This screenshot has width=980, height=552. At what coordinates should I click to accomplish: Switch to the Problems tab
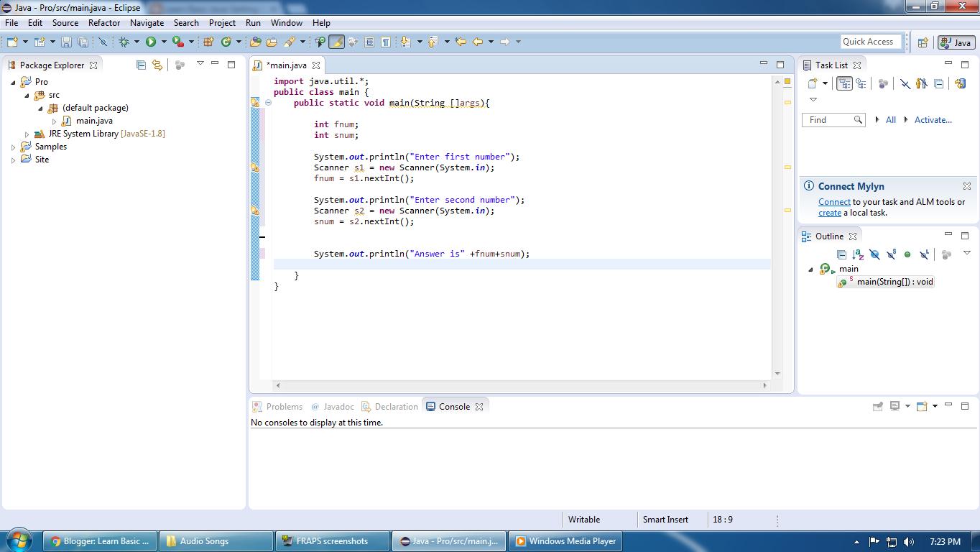point(277,406)
